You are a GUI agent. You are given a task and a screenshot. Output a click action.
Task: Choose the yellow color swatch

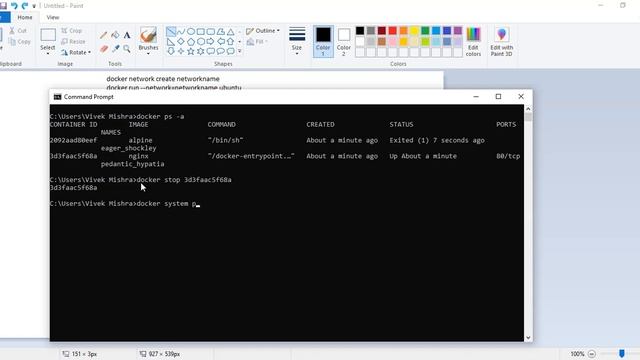(x=414, y=31)
